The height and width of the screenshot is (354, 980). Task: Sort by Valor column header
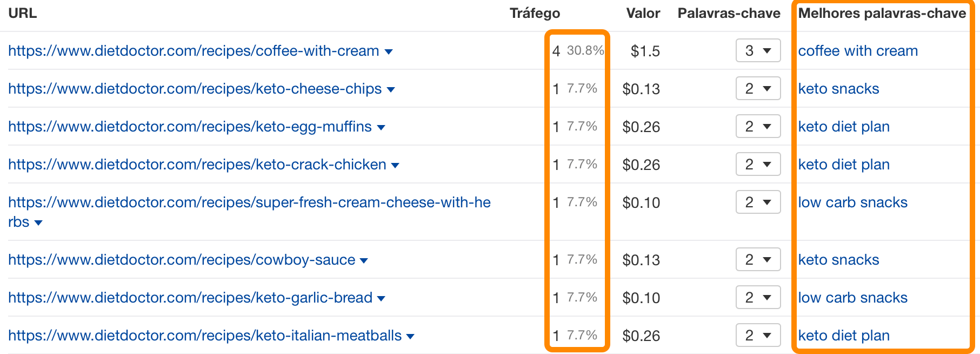pyautogui.click(x=643, y=14)
